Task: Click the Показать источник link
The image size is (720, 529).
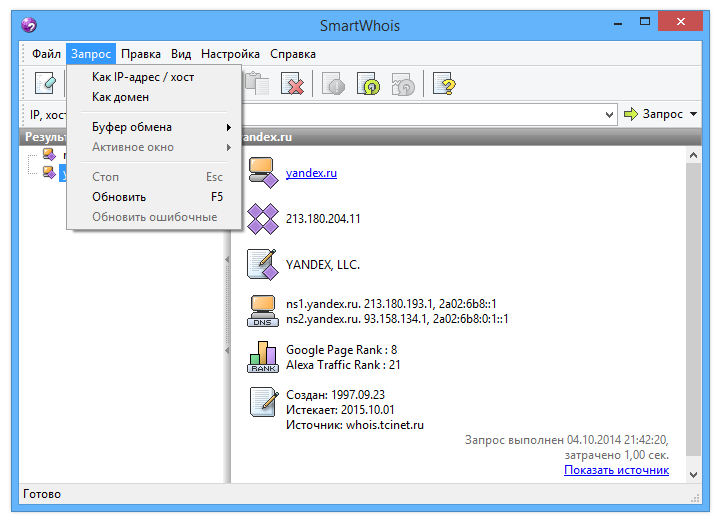Action: 616,470
